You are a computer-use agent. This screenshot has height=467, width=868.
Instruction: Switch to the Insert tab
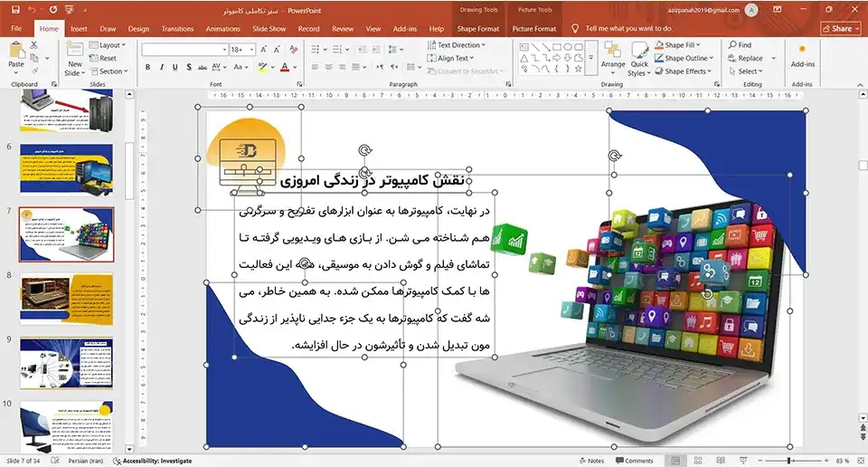pyautogui.click(x=79, y=28)
